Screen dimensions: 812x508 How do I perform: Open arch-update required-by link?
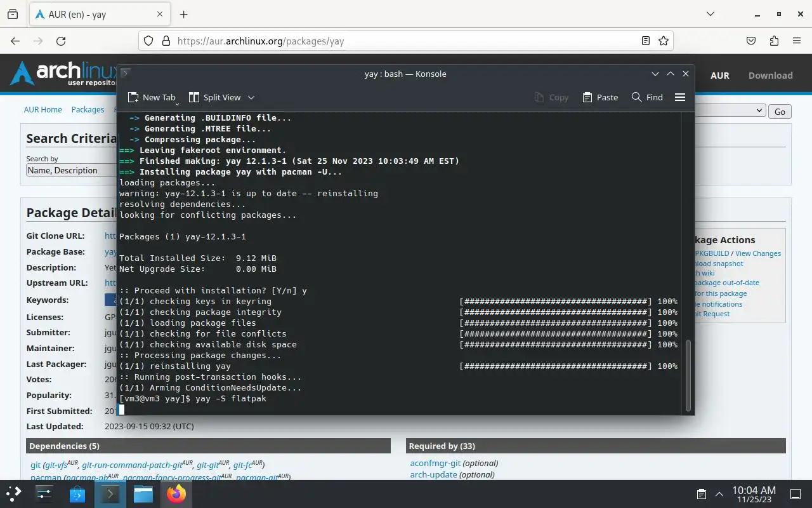tap(433, 474)
